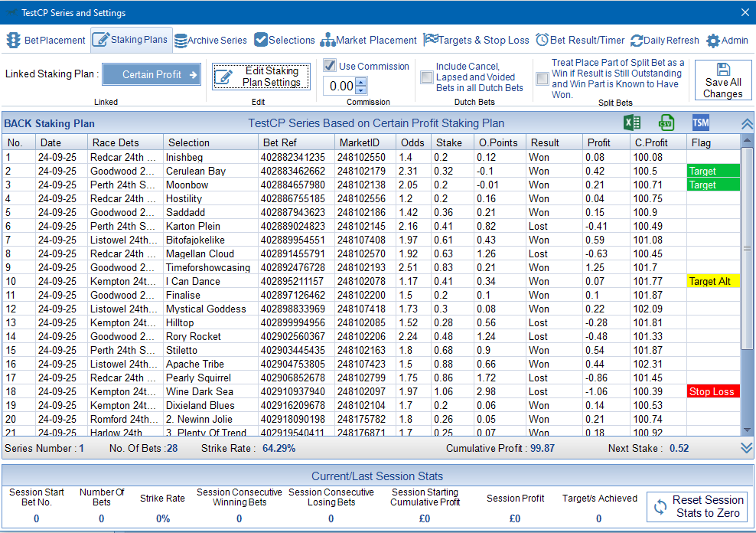Enable Include Cancel, Lapsed and Voided Bets
Viewport: 756px width, 533px height.
[426, 77]
